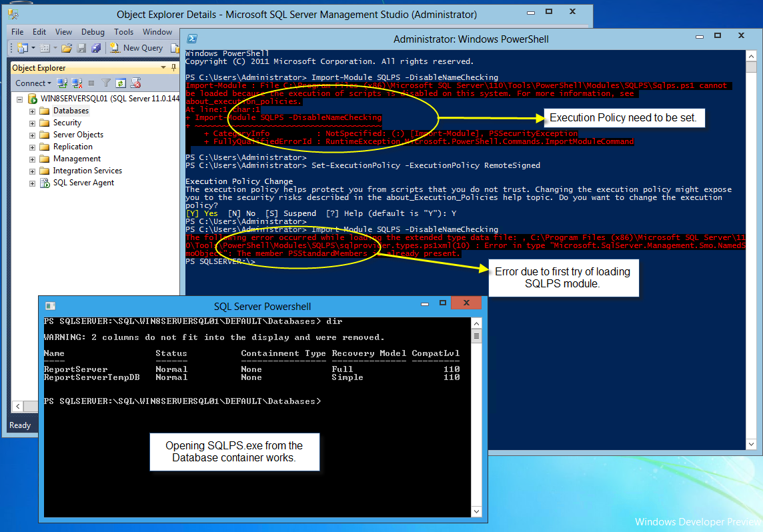Open the Tools menu
The image size is (763, 532).
coord(123,32)
